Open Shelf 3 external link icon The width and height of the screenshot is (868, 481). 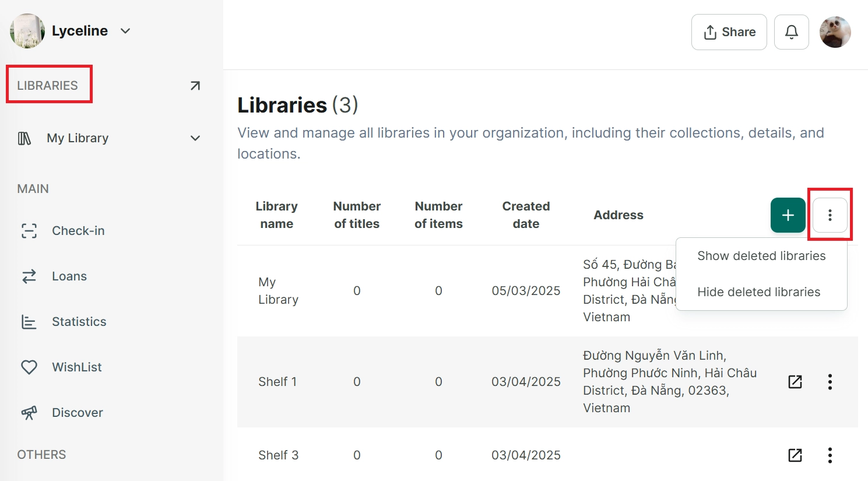795,455
